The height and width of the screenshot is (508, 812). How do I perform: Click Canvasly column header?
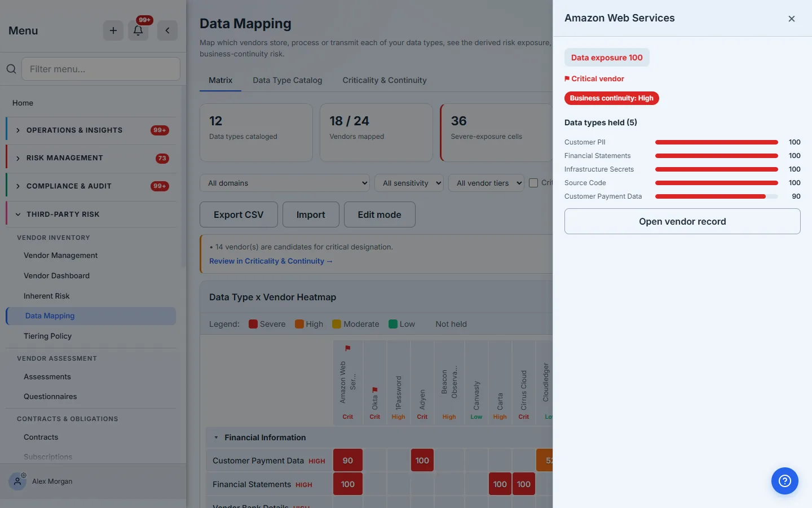[476, 384]
